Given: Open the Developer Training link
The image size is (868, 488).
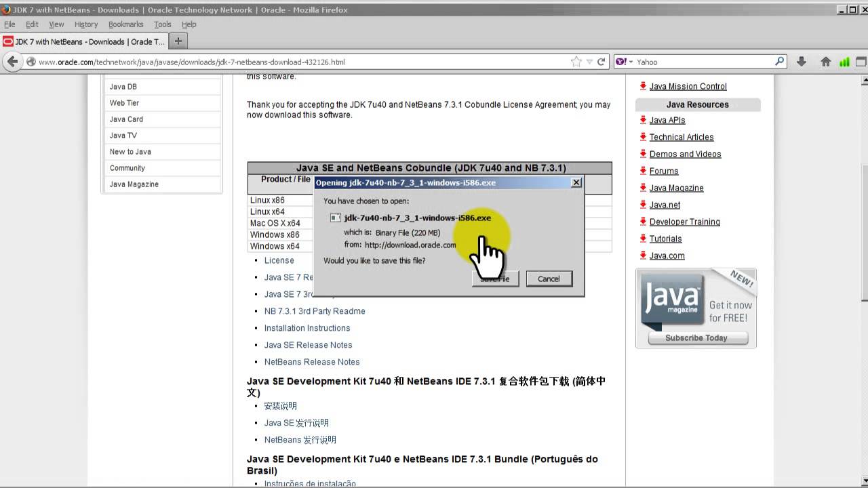Looking at the screenshot, I should pyautogui.click(x=685, y=222).
